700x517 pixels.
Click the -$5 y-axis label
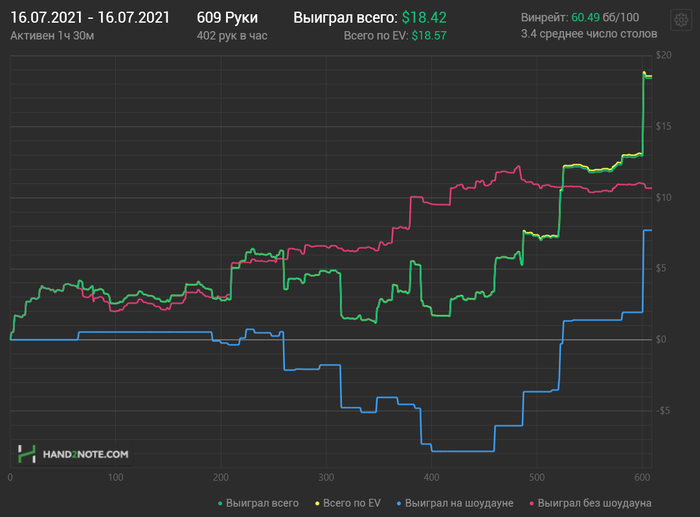(663, 410)
